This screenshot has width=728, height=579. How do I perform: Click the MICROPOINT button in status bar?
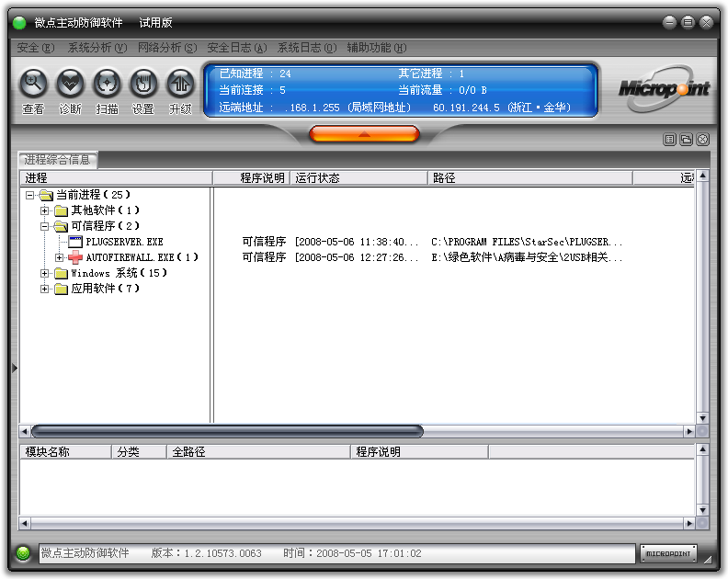click(x=668, y=553)
